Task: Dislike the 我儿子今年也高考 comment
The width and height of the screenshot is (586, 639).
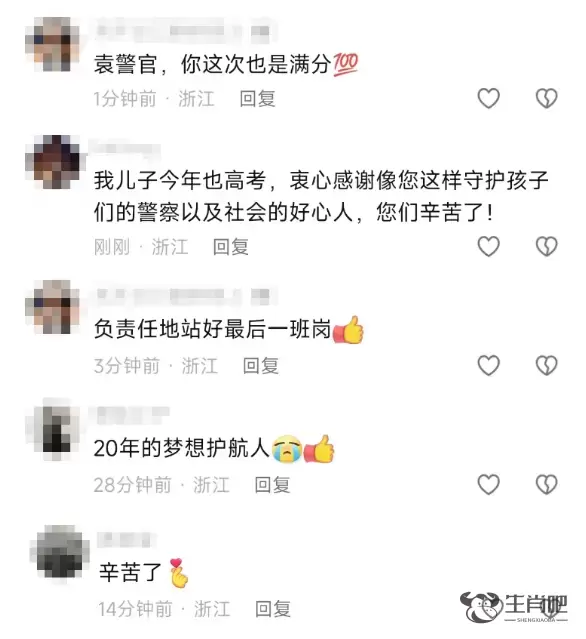Action: [x=546, y=247]
